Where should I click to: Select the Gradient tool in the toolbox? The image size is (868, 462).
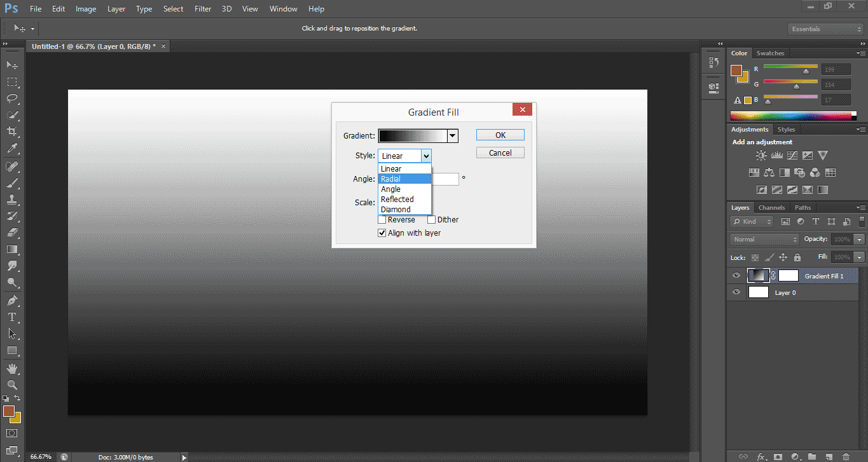[x=12, y=249]
